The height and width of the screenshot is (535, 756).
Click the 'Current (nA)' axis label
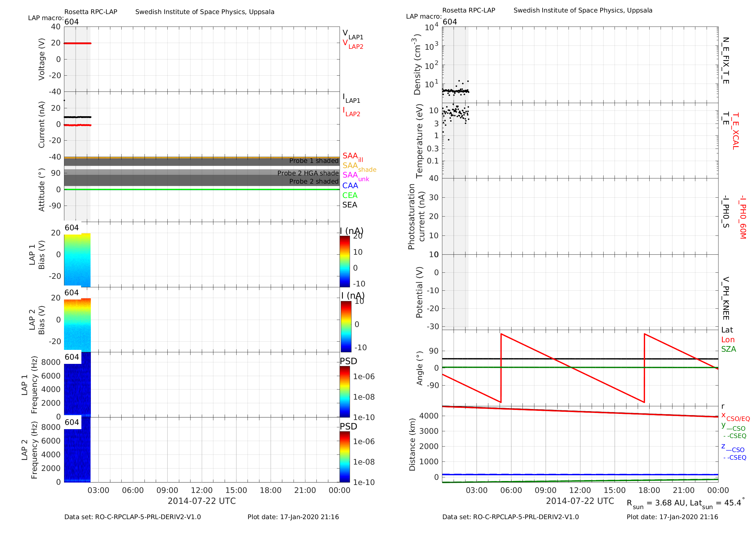[41, 124]
